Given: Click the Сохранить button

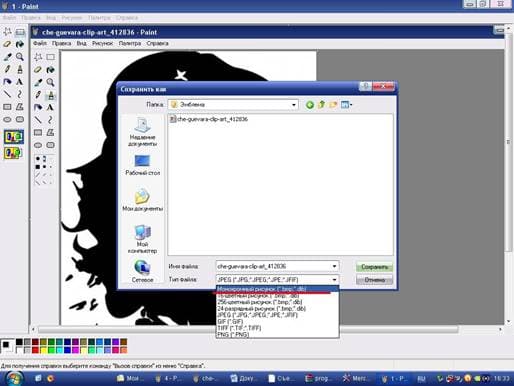Looking at the screenshot, I should point(374,267).
